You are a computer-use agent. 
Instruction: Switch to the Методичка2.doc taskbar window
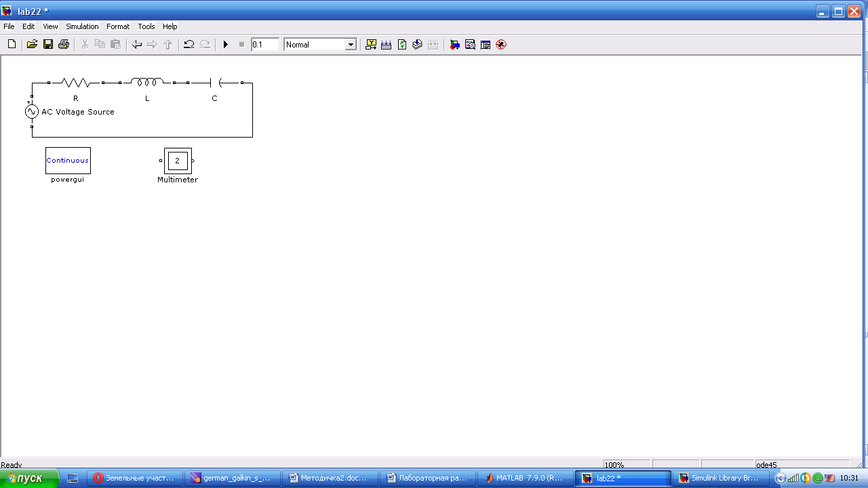[x=331, y=478]
